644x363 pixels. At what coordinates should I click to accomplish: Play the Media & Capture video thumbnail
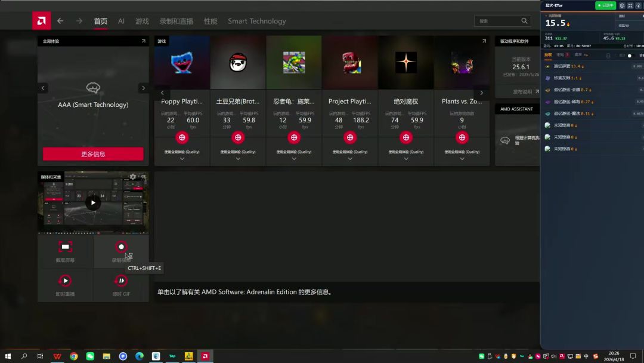(93, 202)
